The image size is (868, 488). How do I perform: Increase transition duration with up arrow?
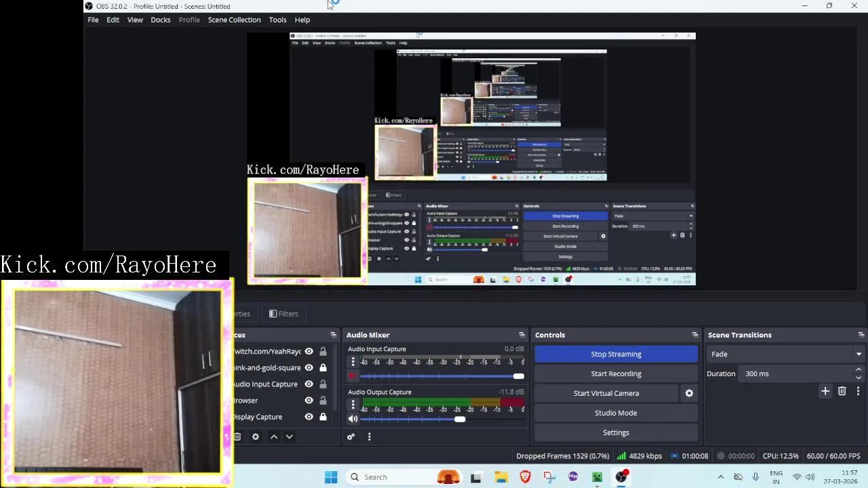pyautogui.click(x=859, y=370)
